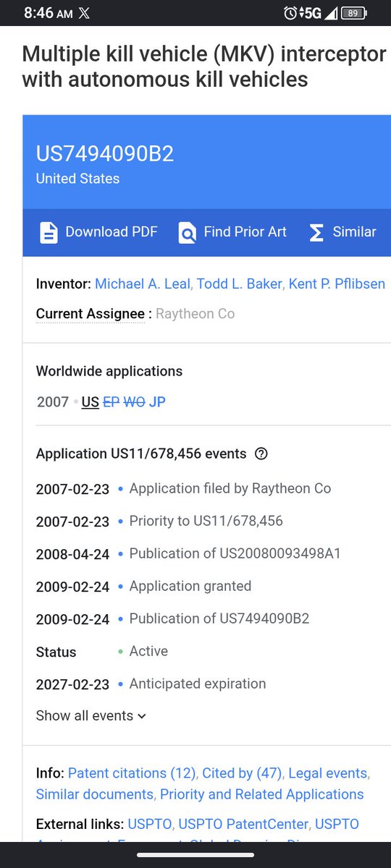
Task: Tap Anticipated expiration event row
Action: click(x=198, y=684)
